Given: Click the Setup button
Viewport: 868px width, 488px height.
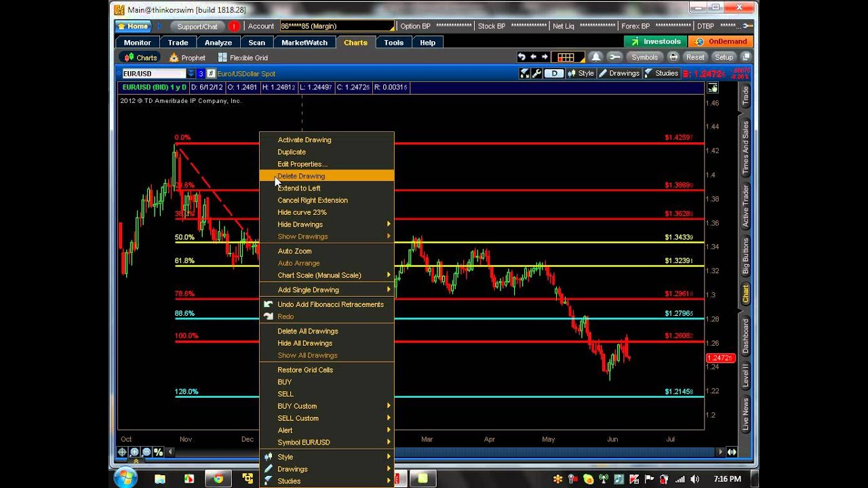Looking at the screenshot, I should pos(724,58).
